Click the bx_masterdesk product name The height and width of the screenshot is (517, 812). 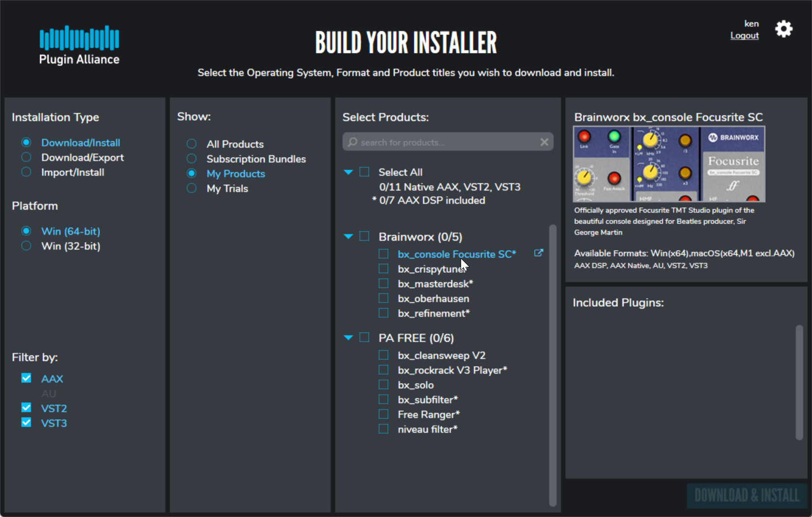[x=436, y=284]
